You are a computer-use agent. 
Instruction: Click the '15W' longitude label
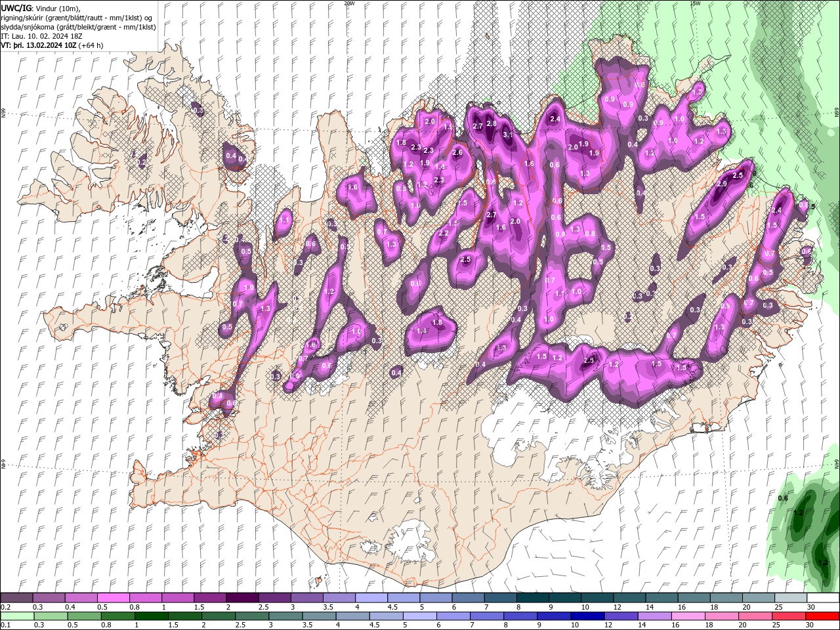pyautogui.click(x=695, y=3)
